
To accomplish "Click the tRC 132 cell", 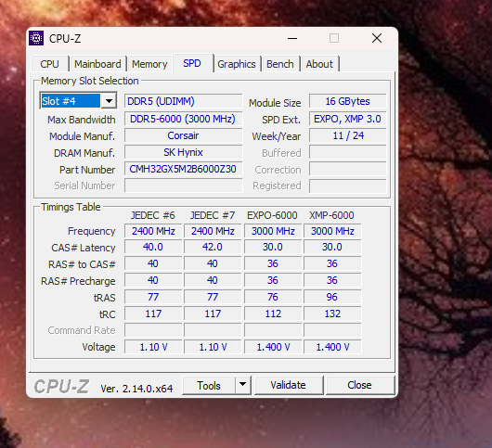I will pyautogui.click(x=332, y=314).
